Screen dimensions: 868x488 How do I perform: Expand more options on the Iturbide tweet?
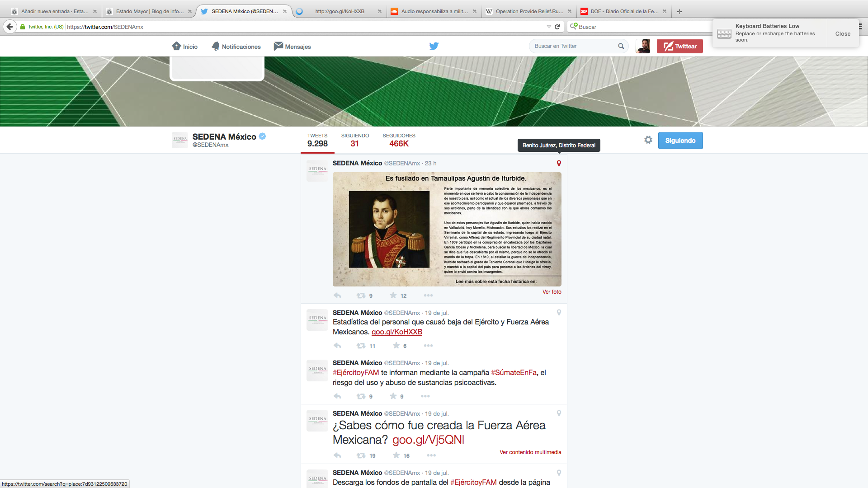[428, 296]
